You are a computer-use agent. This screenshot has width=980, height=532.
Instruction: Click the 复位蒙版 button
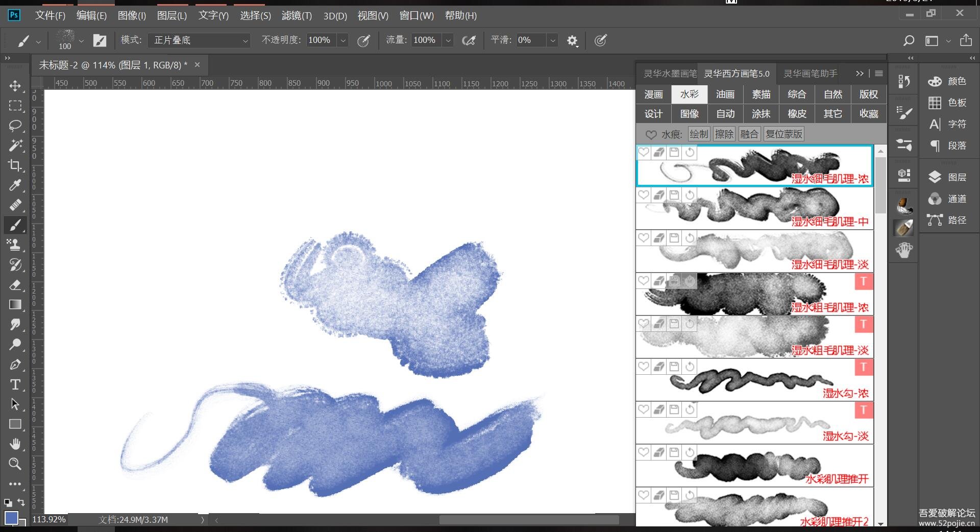(784, 134)
